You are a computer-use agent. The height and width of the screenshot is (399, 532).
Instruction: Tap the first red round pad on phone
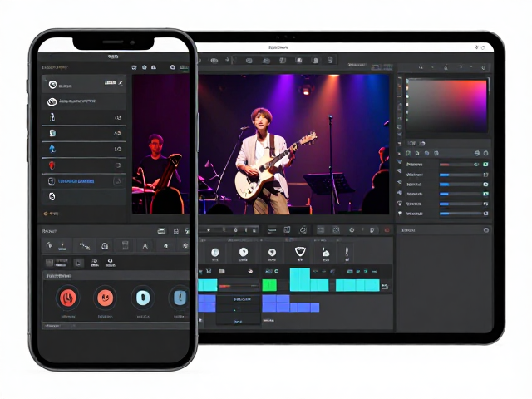(68, 298)
